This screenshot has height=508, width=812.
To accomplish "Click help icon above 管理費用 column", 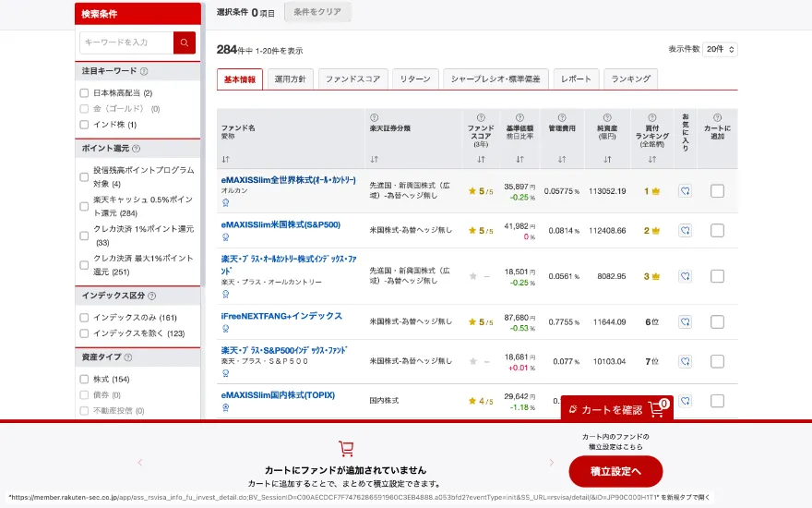I will pyautogui.click(x=562, y=117).
